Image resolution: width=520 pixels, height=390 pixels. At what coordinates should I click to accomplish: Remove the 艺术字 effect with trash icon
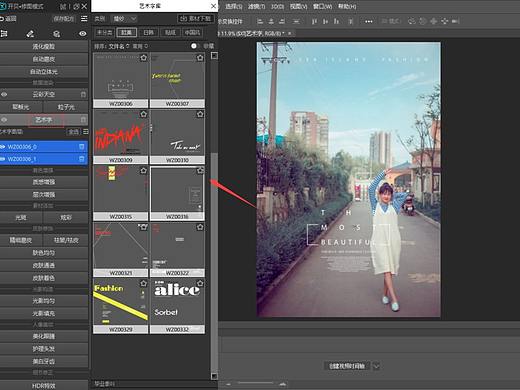pos(83,120)
